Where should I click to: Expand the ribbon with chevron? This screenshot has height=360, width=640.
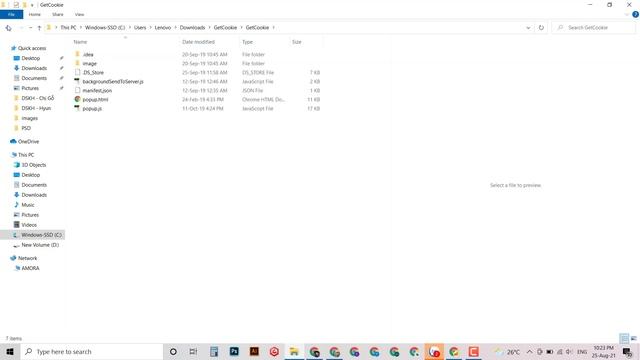627,14
